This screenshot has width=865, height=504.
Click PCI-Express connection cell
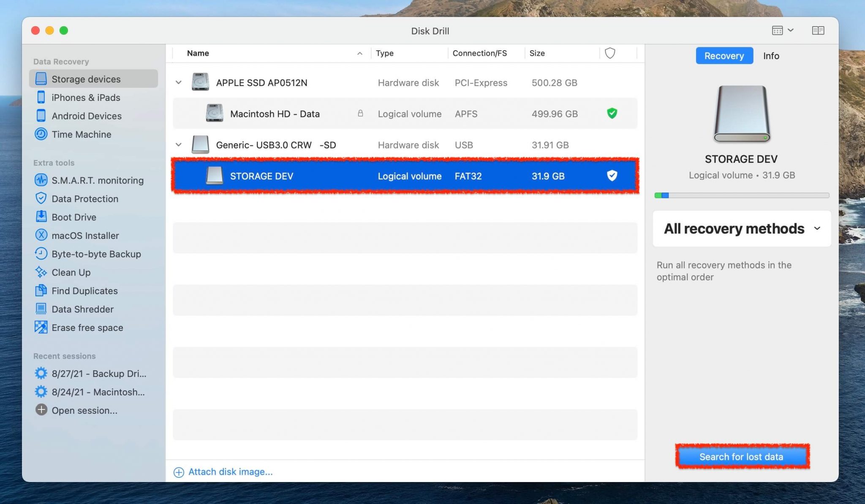[481, 83]
